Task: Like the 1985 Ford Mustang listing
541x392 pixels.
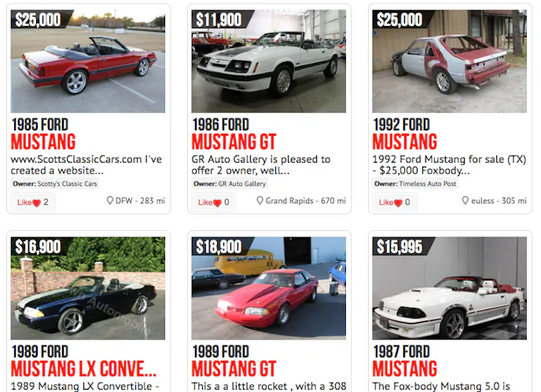Action: pos(33,203)
